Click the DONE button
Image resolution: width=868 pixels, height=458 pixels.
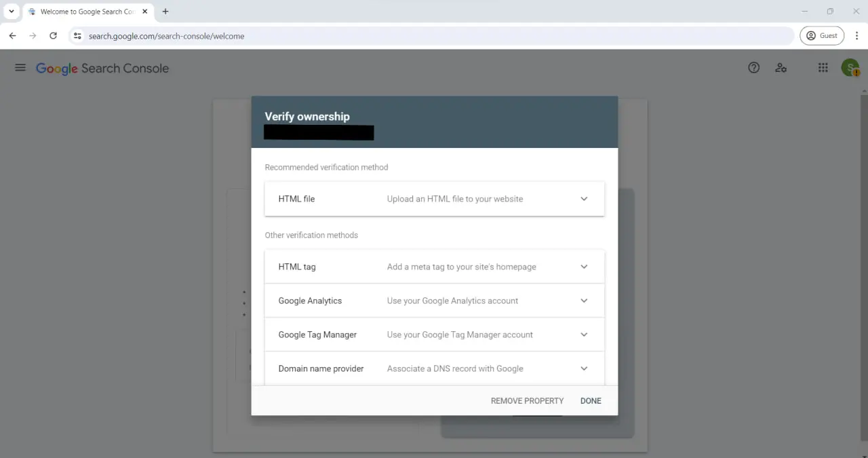(x=591, y=401)
